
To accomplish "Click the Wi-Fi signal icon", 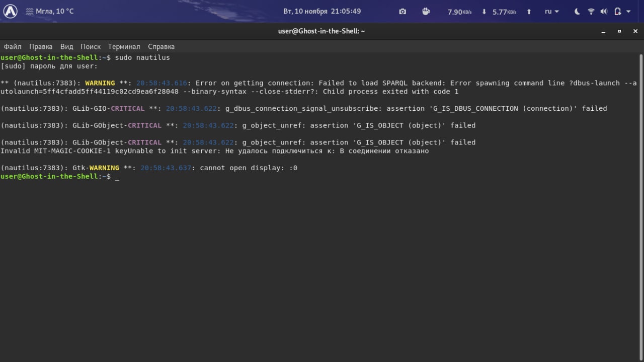I will click(x=591, y=12).
